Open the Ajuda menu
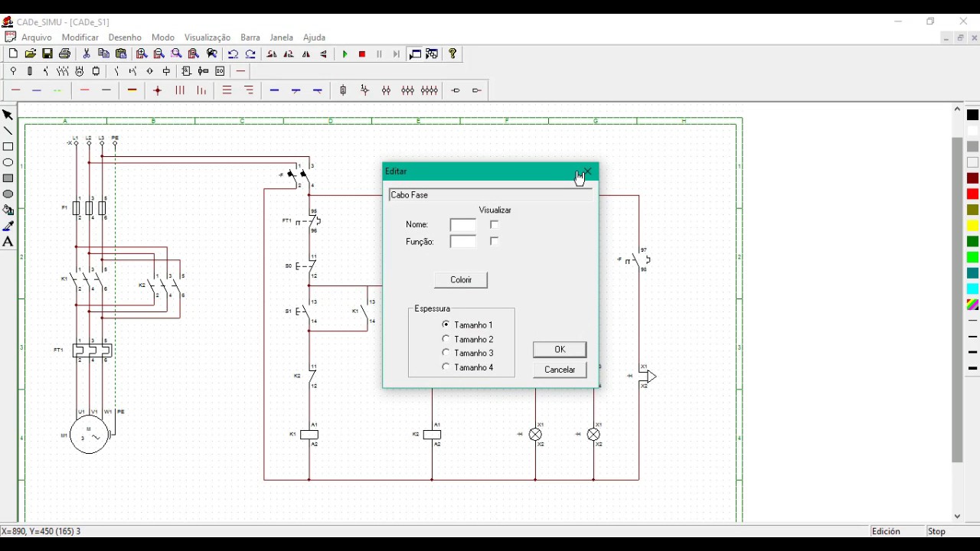Image resolution: width=980 pixels, height=551 pixels. pyautogui.click(x=314, y=37)
